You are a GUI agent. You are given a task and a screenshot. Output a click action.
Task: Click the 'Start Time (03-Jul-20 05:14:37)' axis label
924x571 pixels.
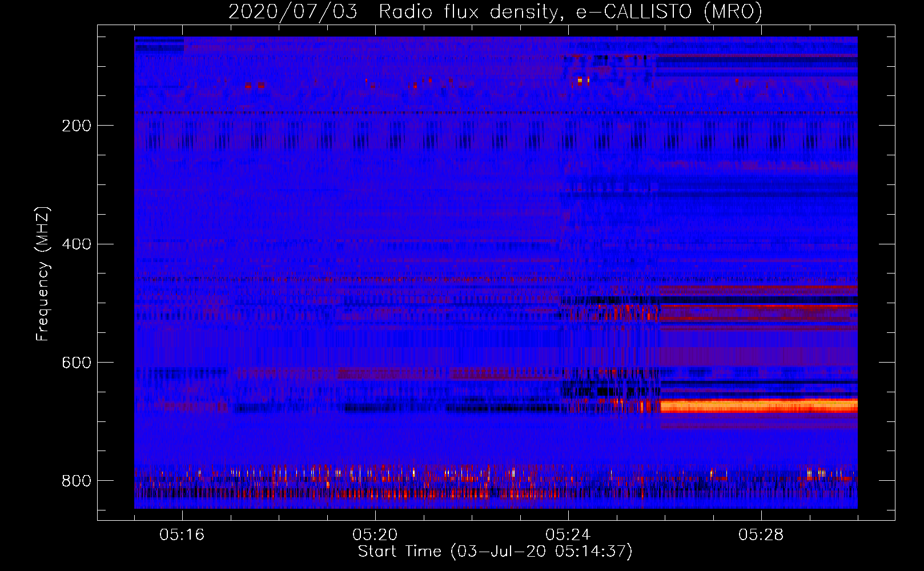pyautogui.click(x=495, y=552)
